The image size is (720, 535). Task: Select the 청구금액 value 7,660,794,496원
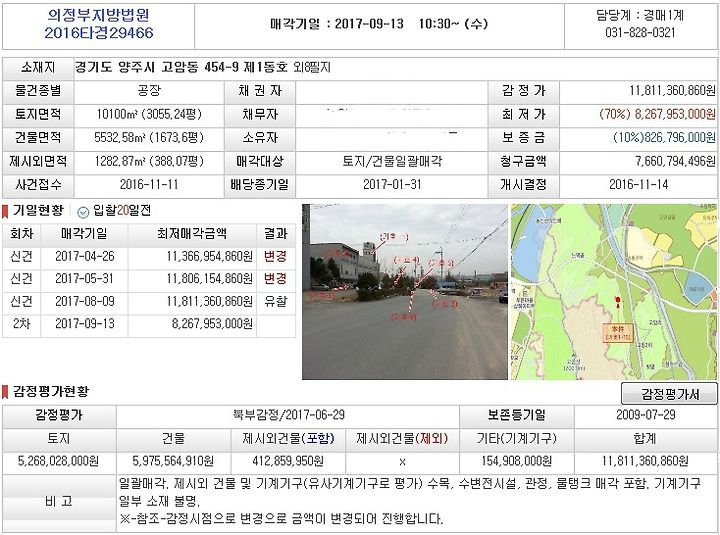(x=675, y=161)
